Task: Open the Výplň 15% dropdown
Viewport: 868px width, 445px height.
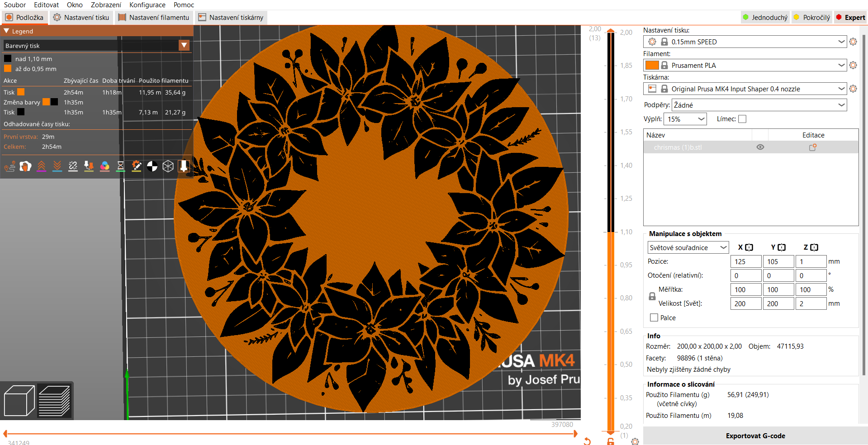Action: (x=685, y=119)
